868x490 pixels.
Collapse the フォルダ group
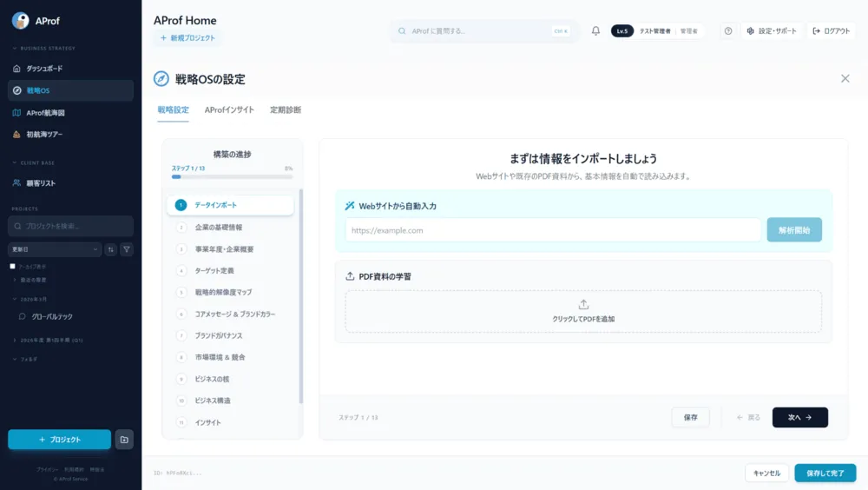[25, 359]
